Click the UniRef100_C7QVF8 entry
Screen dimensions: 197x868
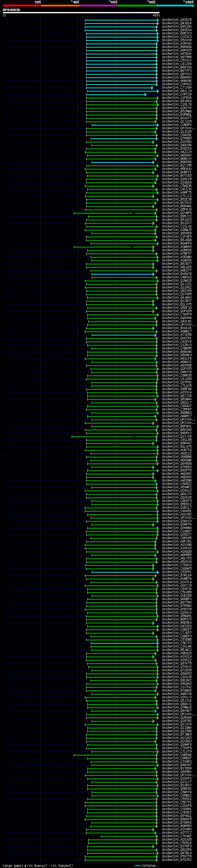(x=177, y=748)
